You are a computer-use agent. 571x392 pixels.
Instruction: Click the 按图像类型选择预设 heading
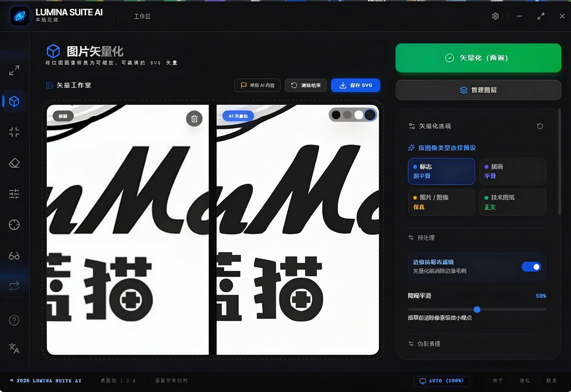[447, 148]
